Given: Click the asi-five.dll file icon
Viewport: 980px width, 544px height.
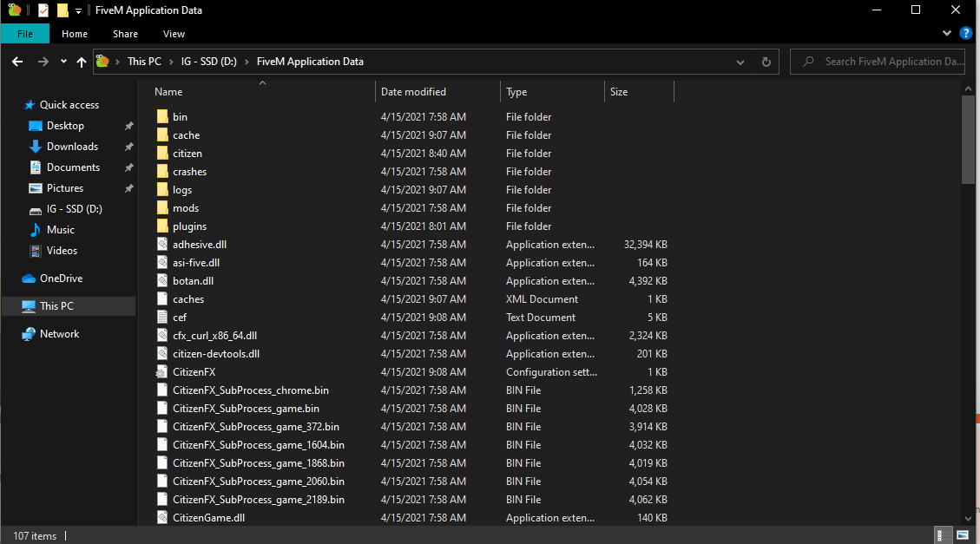Looking at the screenshot, I should coord(162,262).
